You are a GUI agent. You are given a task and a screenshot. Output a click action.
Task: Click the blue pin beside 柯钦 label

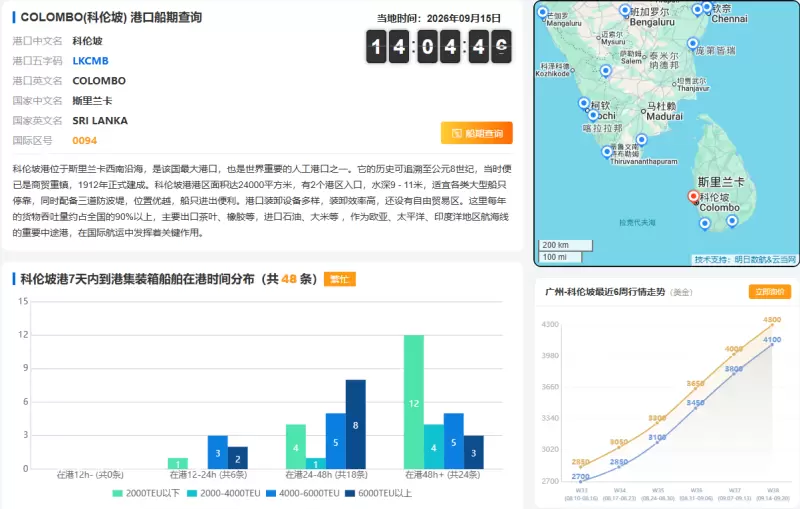tap(584, 103)
